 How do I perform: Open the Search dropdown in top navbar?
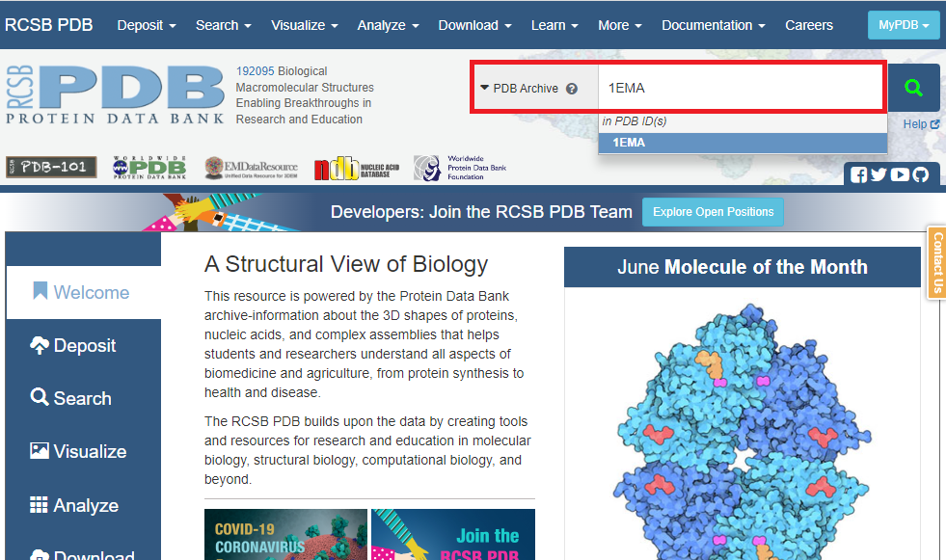click(x=223, y=25)
